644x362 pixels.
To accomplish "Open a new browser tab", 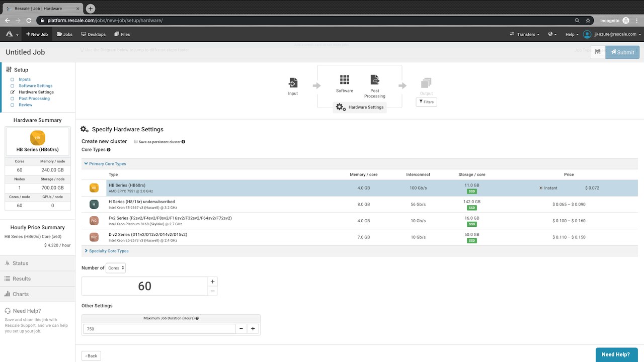I will (91, 9).
